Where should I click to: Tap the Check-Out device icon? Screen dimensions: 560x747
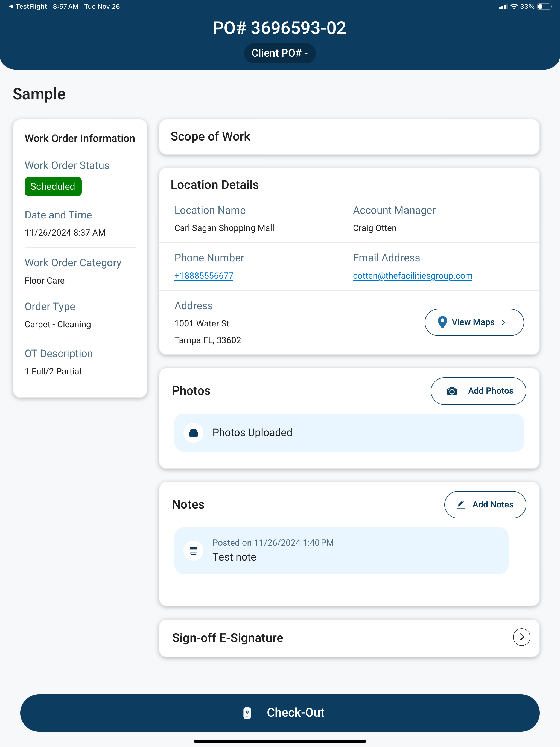tap(247, 713)
